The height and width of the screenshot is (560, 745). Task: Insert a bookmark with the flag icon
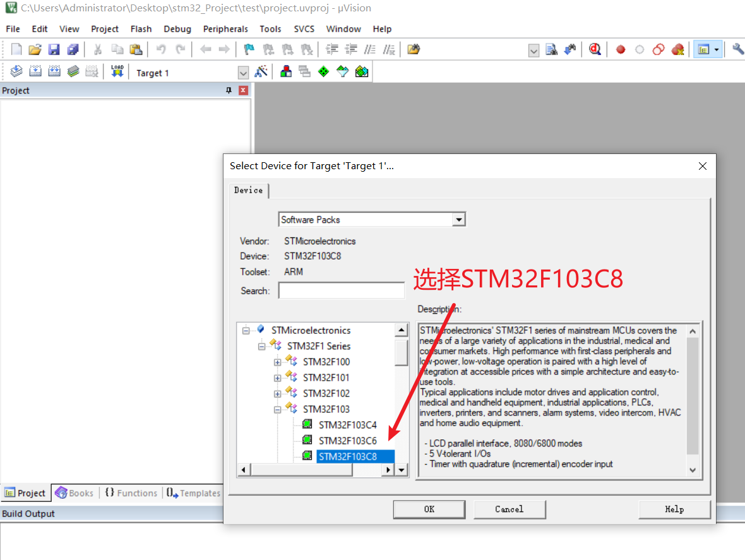click(249, 49)
